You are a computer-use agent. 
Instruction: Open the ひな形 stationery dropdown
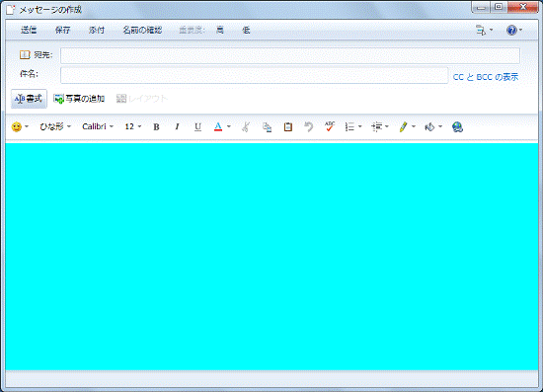[x=55, y=126]
